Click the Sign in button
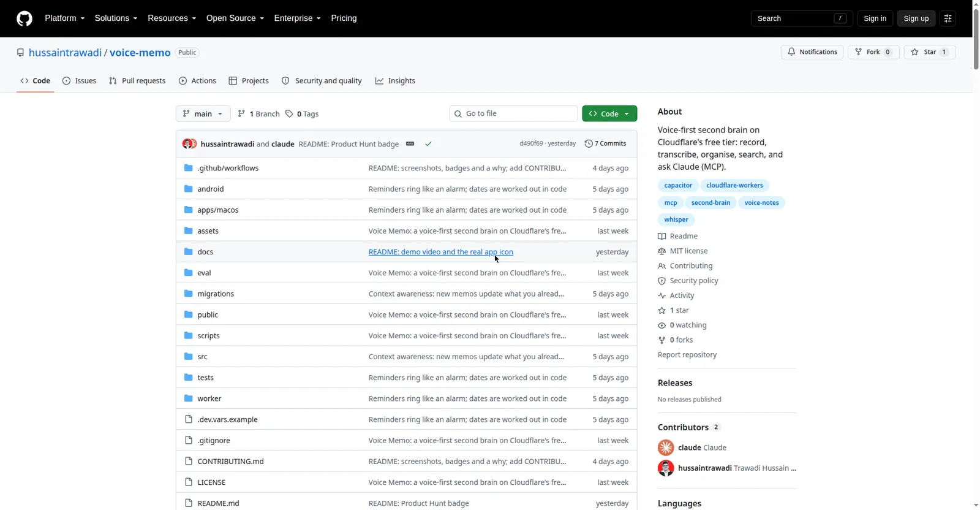Image resolution: width=980 pixels, height=510 pixels. (x=875, y=18)
